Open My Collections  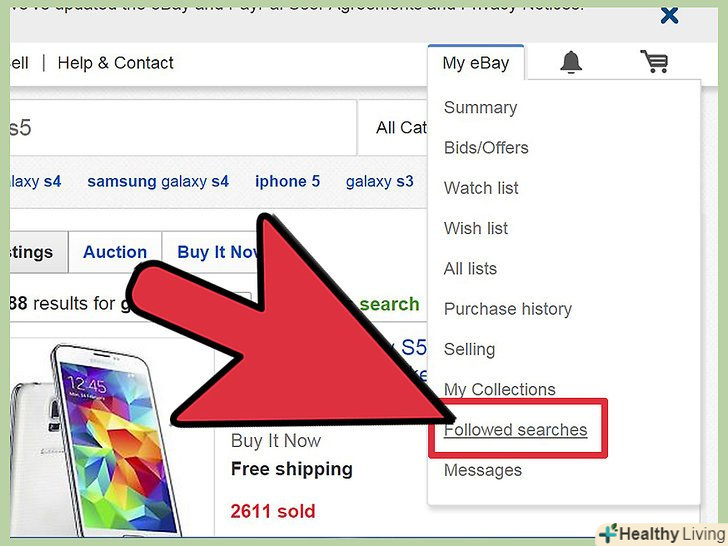[500, 389]
